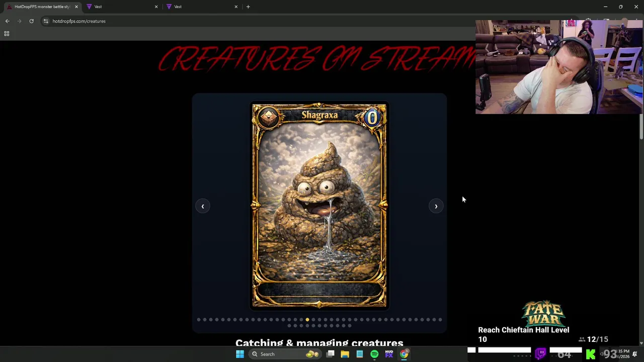Open Chrome from the taskbar
The height and width of the screenshot is (362, 644).
pyautogui.click(x=404, y=354)
